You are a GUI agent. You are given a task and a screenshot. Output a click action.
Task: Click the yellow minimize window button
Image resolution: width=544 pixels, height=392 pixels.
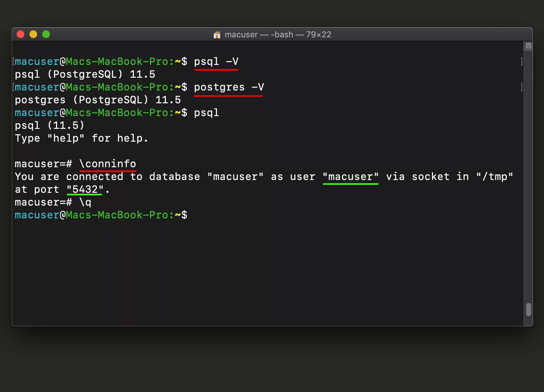pyautogui.click(x=33, y=34)
